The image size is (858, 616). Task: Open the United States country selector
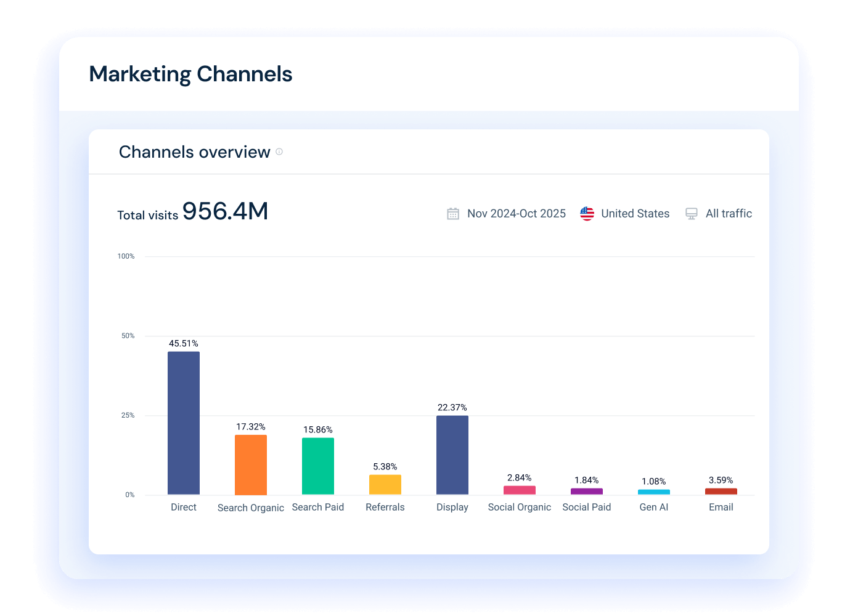[x=635, y=213]
